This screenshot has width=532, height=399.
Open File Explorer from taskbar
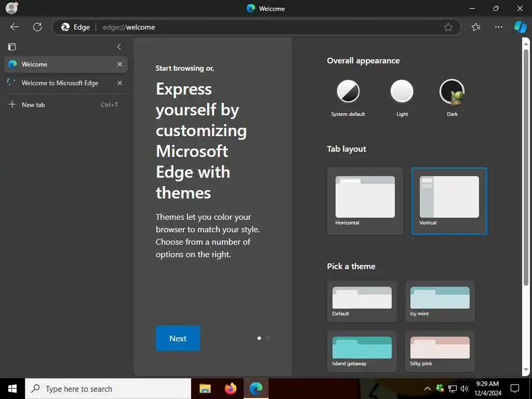(205, 389)
